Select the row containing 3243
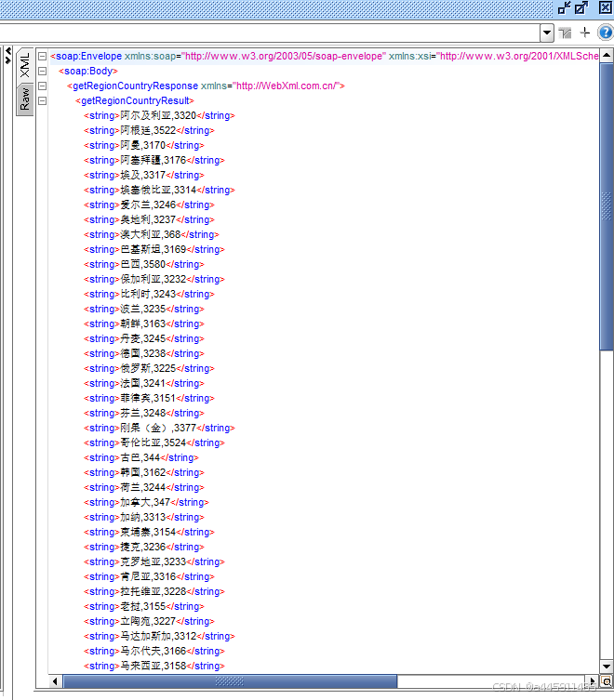 pyautogui.click(x=149, y=294)
